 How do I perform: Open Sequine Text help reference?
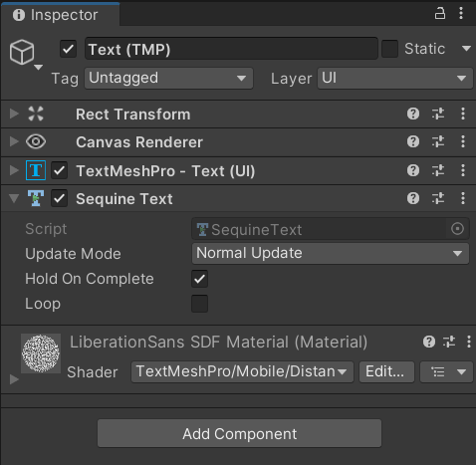[413, 198]
